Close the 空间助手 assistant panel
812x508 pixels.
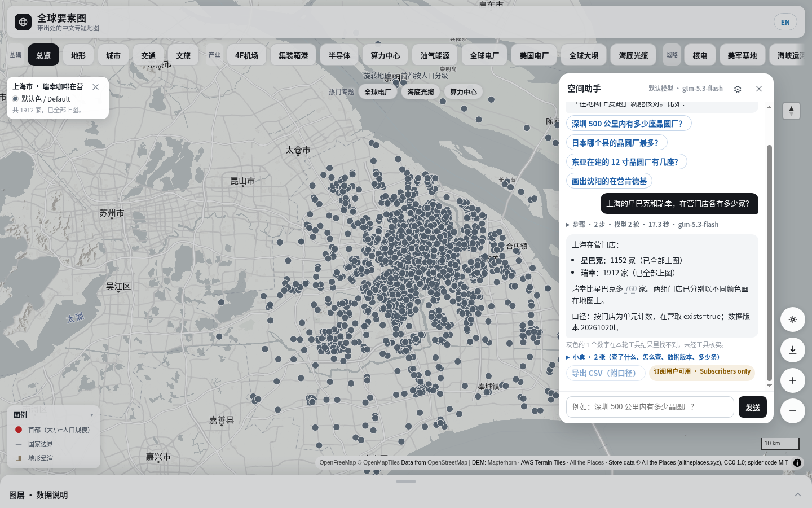click(759, 89)
